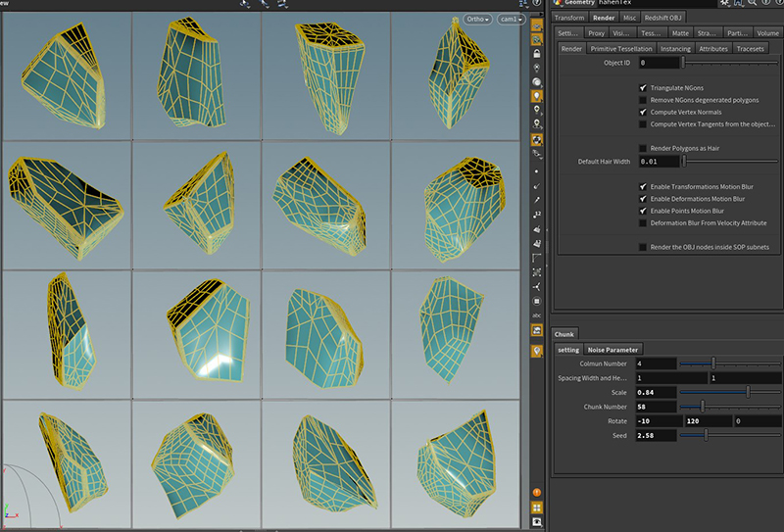Select the Redshift OBJ tab
Image resolution: width=784 pixels, height=532 pixels.
coord(662,18)
